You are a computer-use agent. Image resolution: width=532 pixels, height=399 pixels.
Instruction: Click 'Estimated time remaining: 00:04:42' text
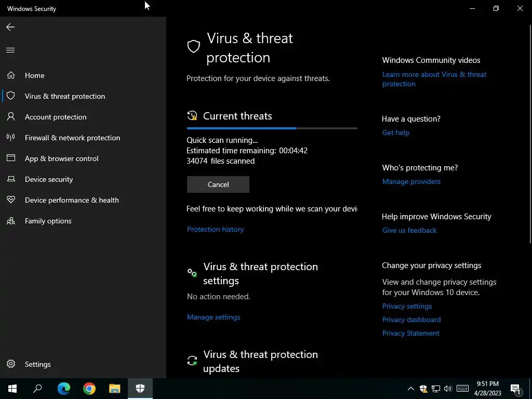coord(247,151)
